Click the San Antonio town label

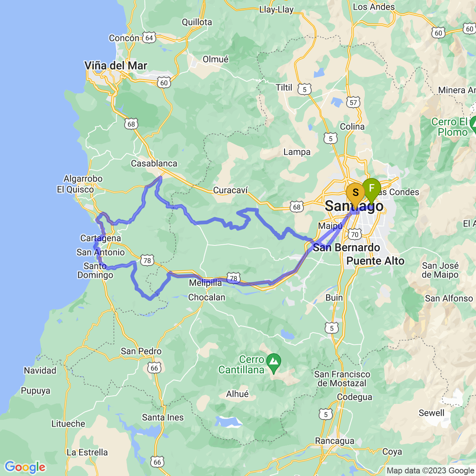(101, 253)
